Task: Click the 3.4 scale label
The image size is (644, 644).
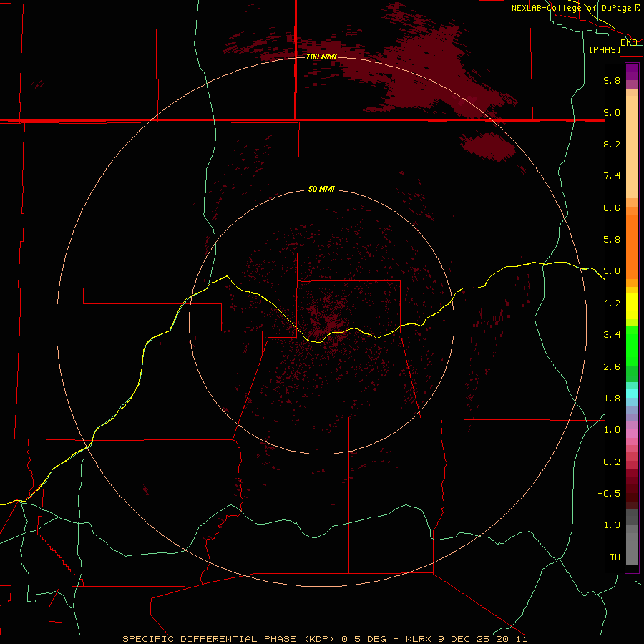Action: [x=612, y=335]
